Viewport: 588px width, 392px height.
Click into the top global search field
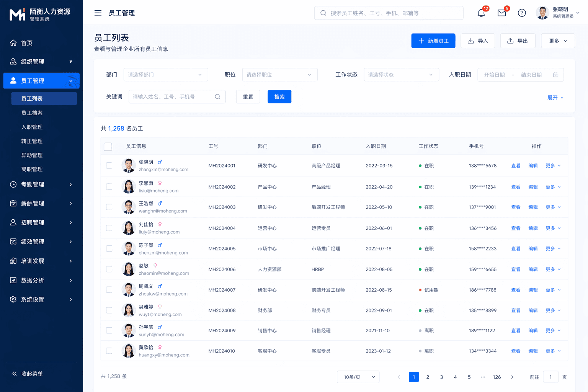pyautogui.click(x=389, y=13)
